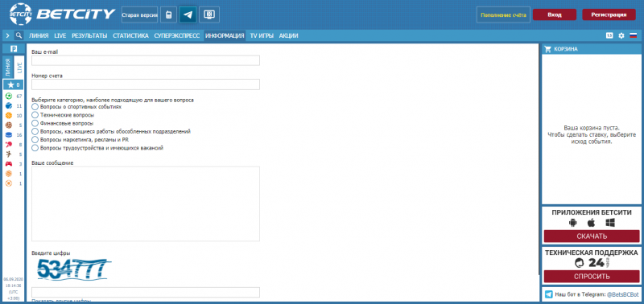The height and width of the screenshot is (304, 644).
Task: Select volleyball sport icon with 5 events
Action: pyautogui.click(x=9, y=125)
